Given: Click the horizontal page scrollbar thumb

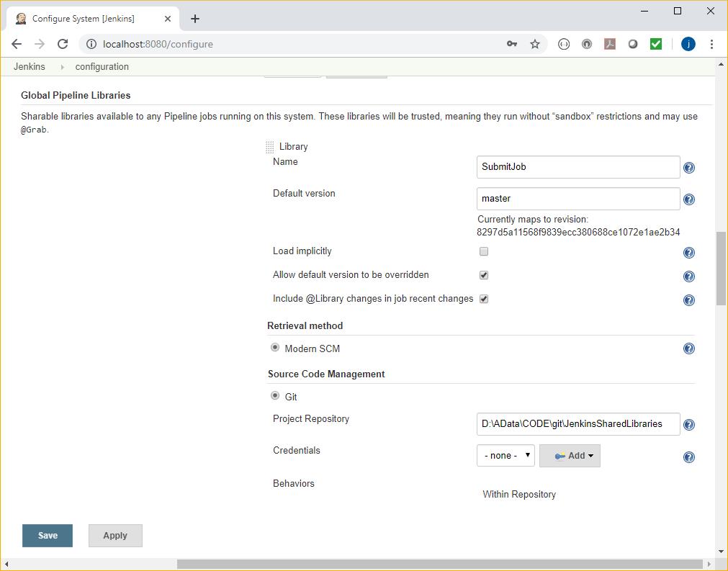Looking at the screenshot, I should [440, 564].
